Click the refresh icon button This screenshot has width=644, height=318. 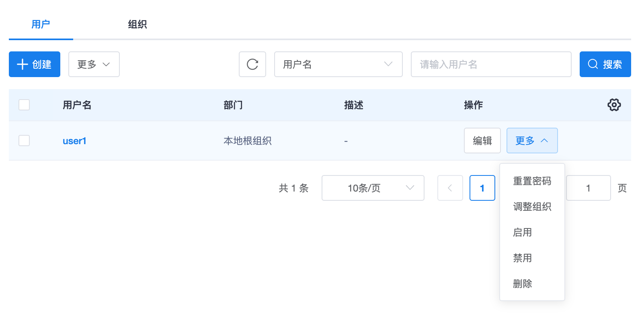coord(252,64)
